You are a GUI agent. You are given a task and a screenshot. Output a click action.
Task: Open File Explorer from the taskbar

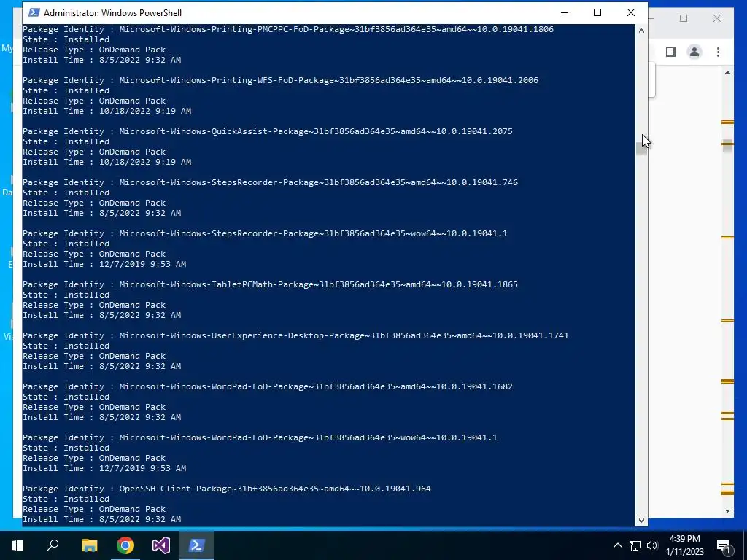89,545
